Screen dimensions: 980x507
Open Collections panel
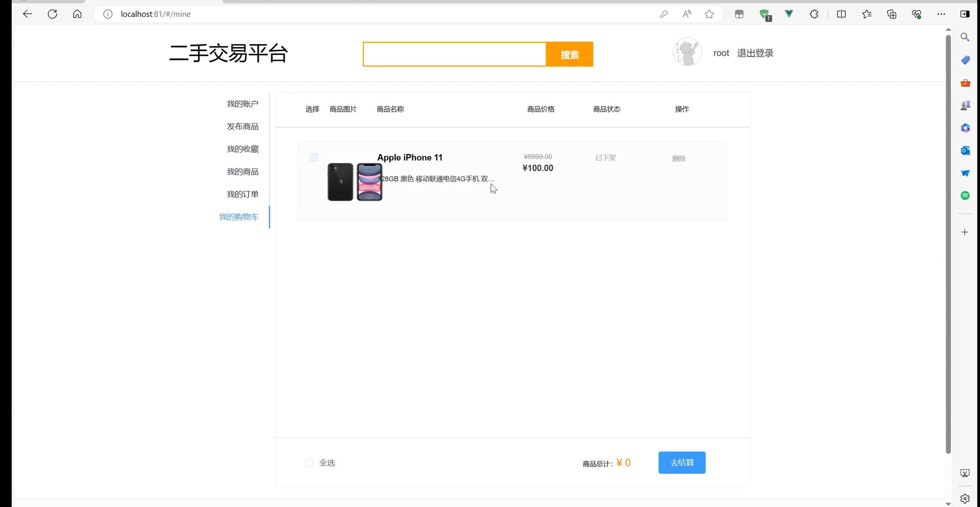(891, 14)
